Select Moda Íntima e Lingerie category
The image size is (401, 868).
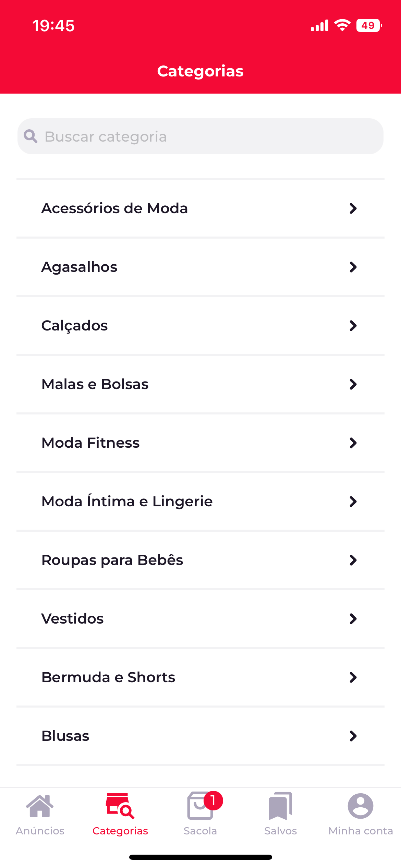click(x=200, y=502)
